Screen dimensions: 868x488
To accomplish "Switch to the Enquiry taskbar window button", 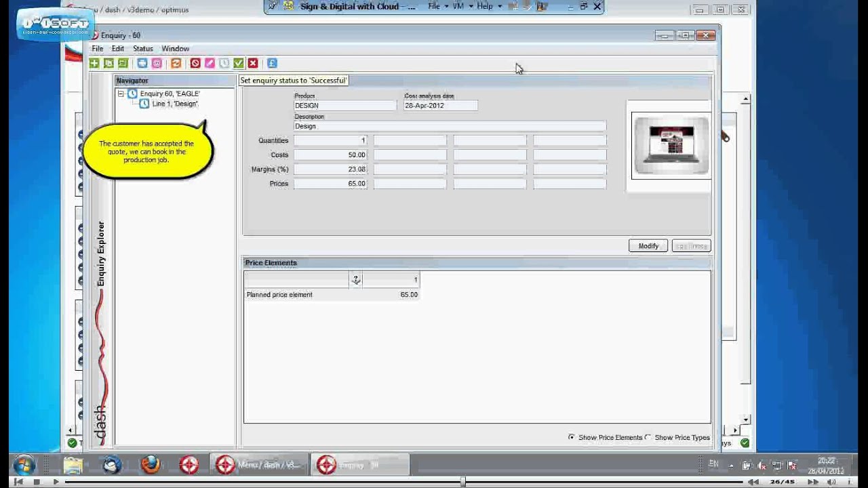I will [x=361, y=465].
